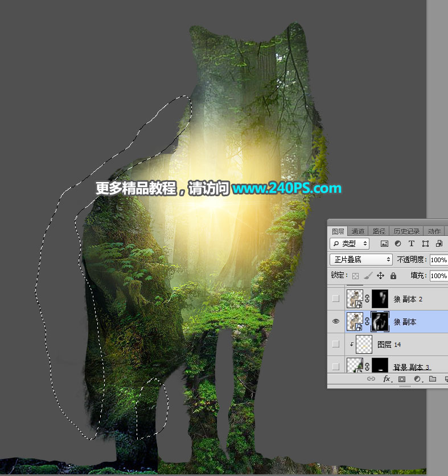This screenshot has height=476, width=448.
Task: Toggle mask link on 狼 副本 2 layer
Action: tap(367, 299)
